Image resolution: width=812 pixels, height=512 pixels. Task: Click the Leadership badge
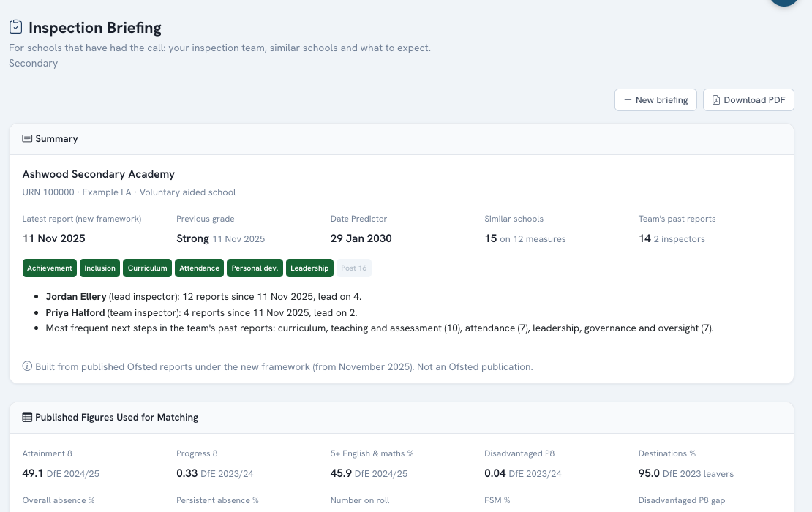click(309, 268)
